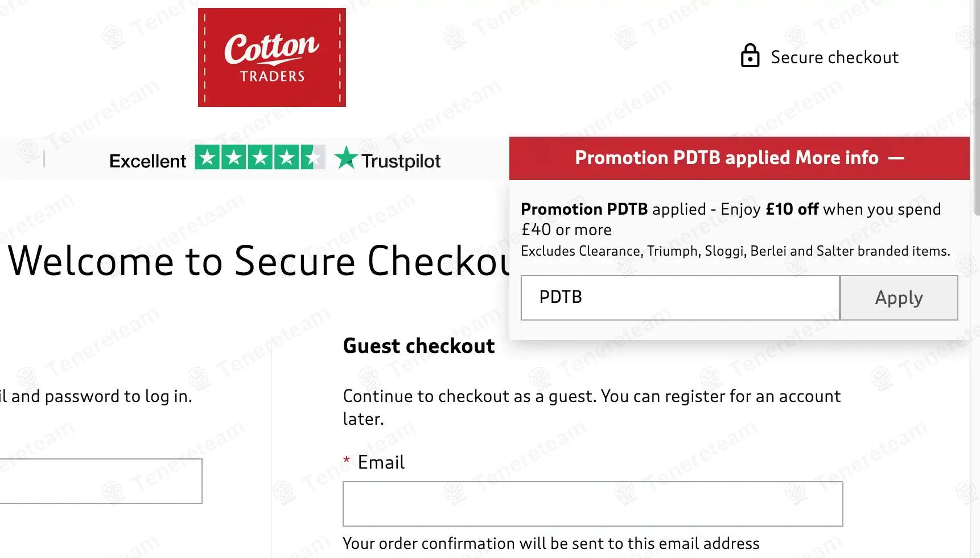
Task: Click the Promotion PDTB applied More info banner
Action: point(726,158)
